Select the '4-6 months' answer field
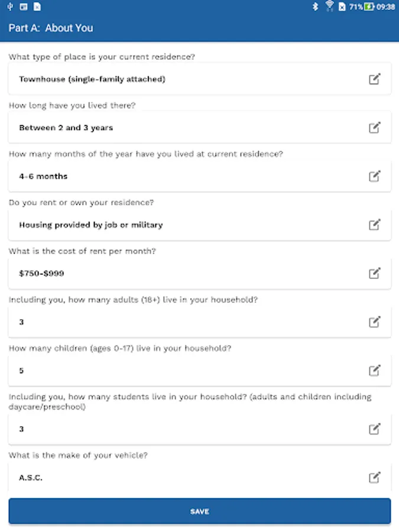Image resolution: width=399 pixels, height=532 pixels. click(177, 176)
